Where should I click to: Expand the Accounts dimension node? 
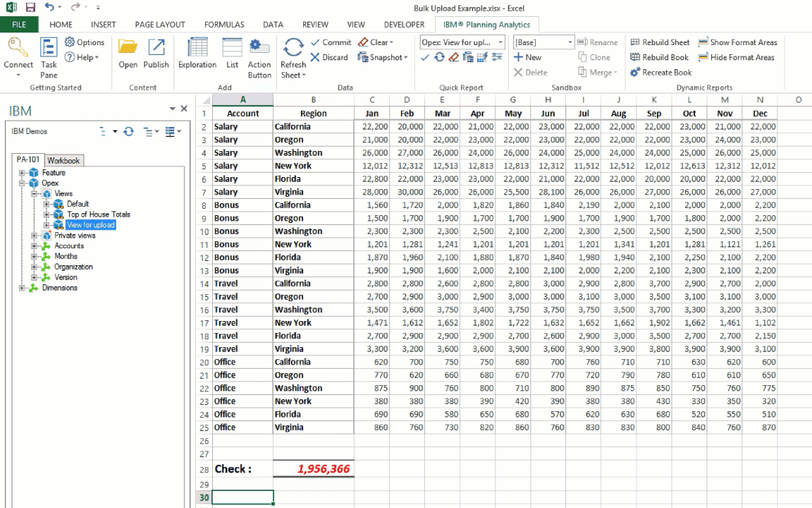[x=34, y=246]
